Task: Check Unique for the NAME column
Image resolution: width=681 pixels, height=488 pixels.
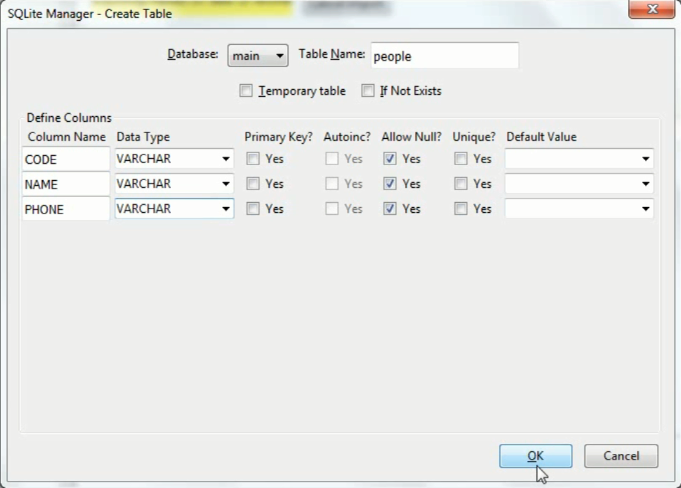Action: click(x=460, y=184)
